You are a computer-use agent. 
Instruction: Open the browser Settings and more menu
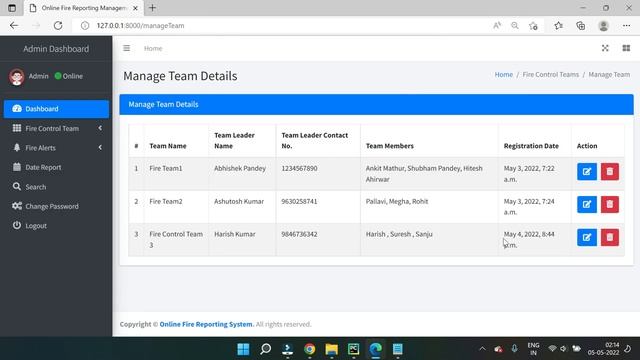point(627,25)
